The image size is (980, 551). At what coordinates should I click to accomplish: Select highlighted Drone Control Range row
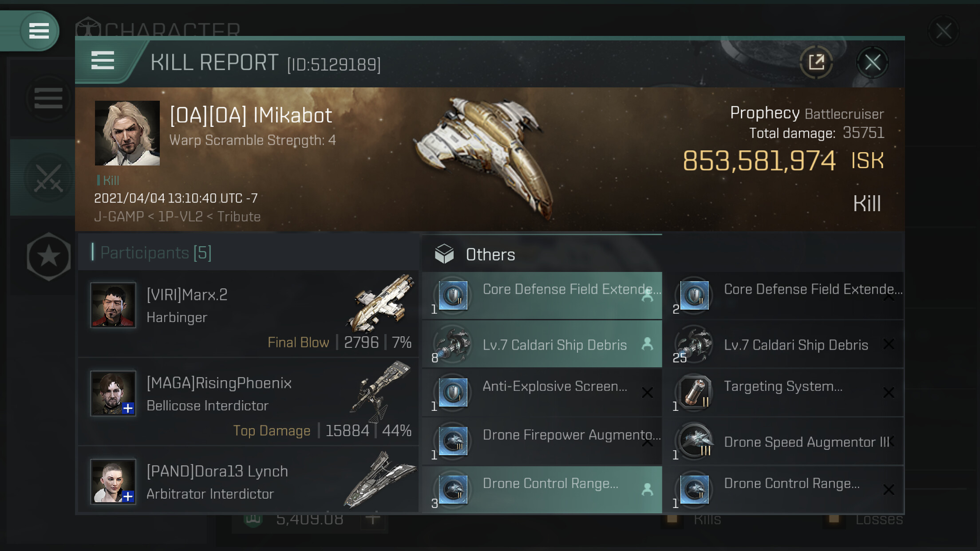[x=541, y=489]
